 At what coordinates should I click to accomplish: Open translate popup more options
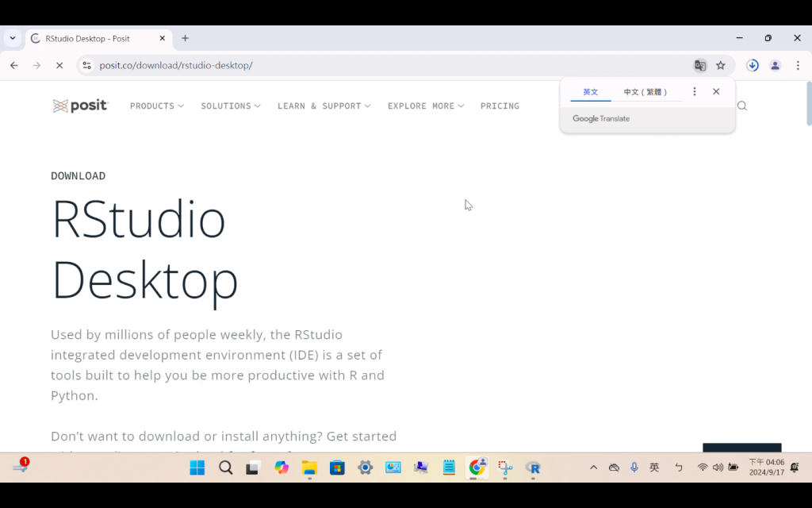click(x=695, y=91)
